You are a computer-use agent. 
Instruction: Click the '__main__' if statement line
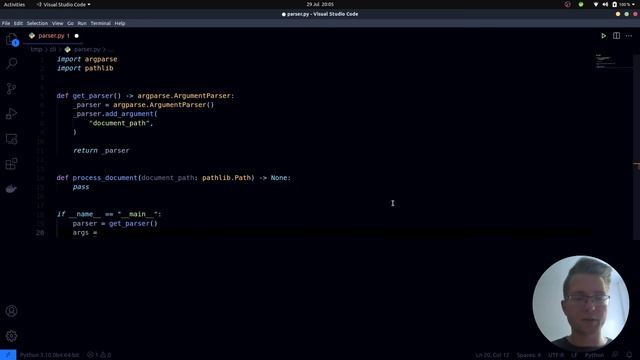109,214
